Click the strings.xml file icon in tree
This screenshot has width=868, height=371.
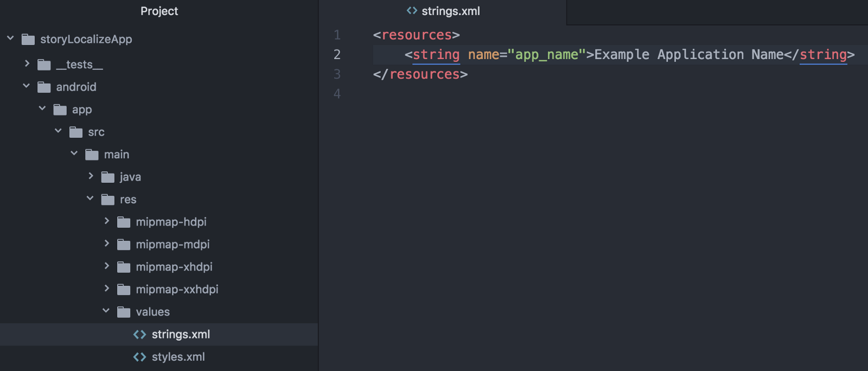(x=139, y=335)
